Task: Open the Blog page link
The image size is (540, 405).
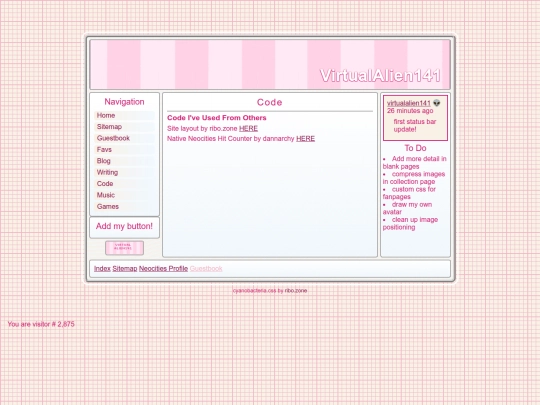Action: coord(124,161)
